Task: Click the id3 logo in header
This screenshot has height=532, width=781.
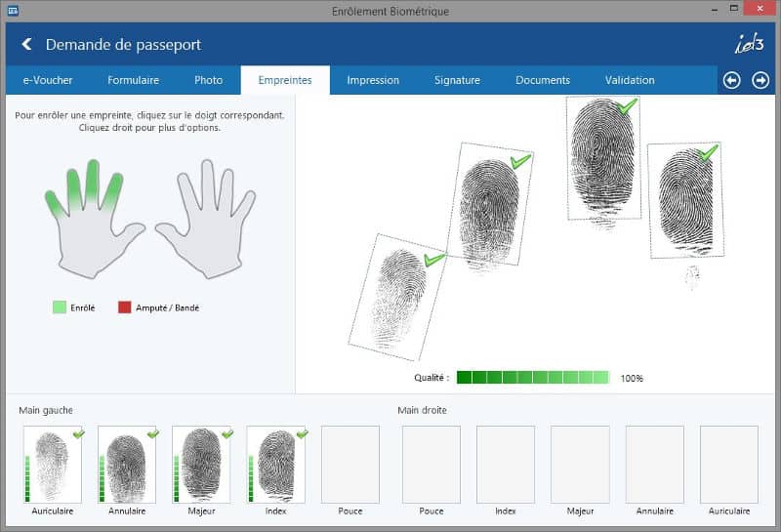Action: 749,43
